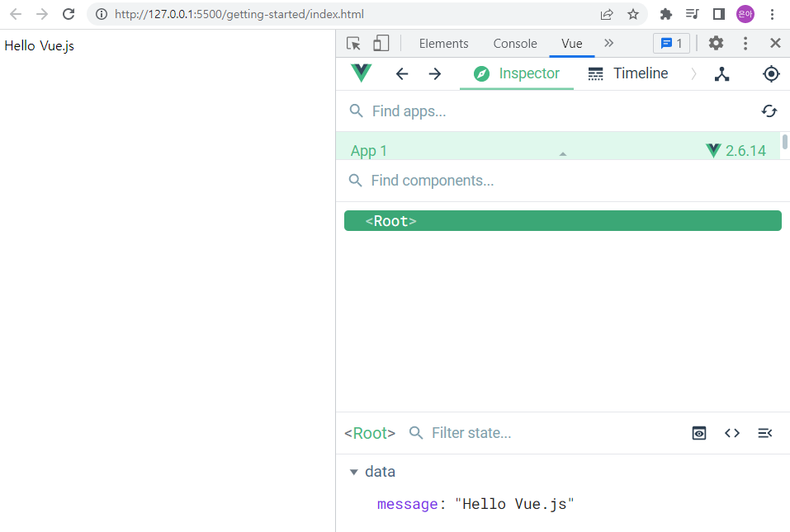Click the browser forward arrow
This screenshot has width=790, height=532.
(42, 14)
